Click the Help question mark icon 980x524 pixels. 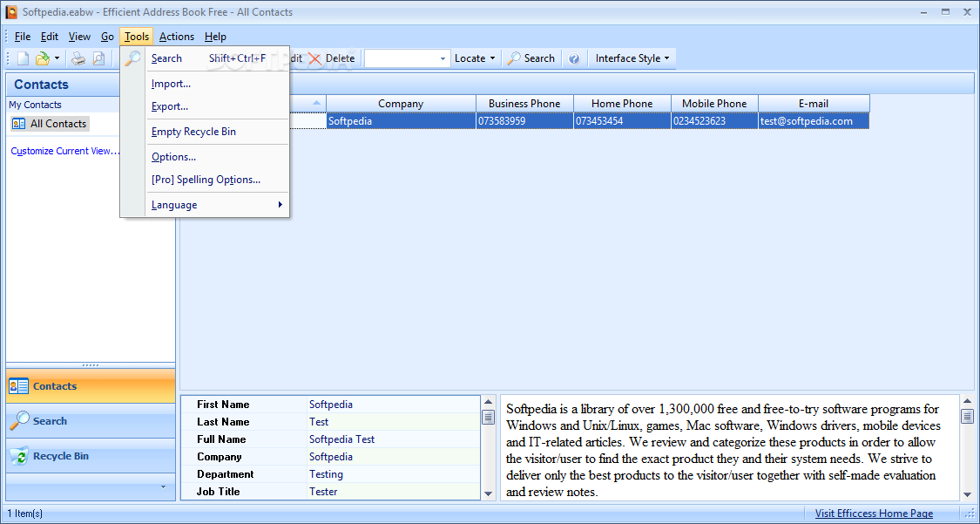pyautogui.click(x=574, y=58)
